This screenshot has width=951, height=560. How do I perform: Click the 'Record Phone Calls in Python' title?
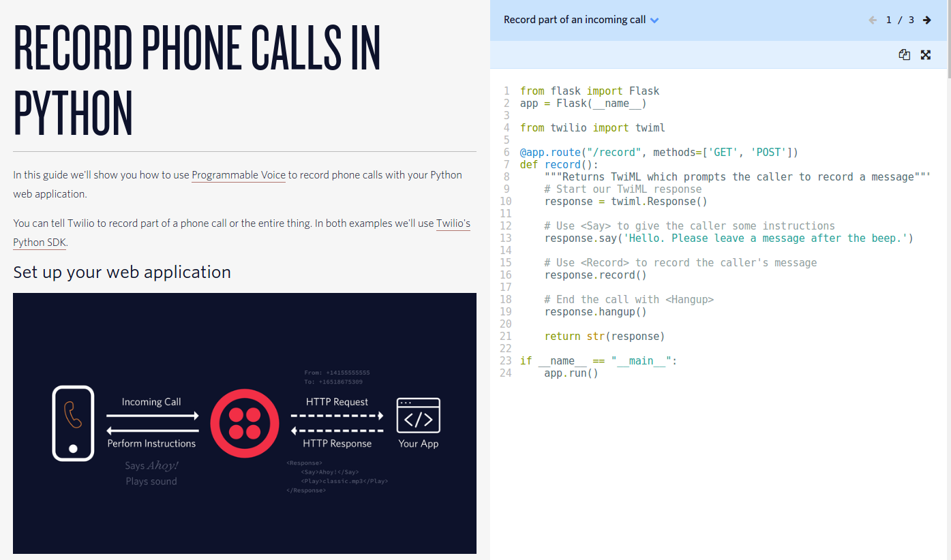point(198,80)
